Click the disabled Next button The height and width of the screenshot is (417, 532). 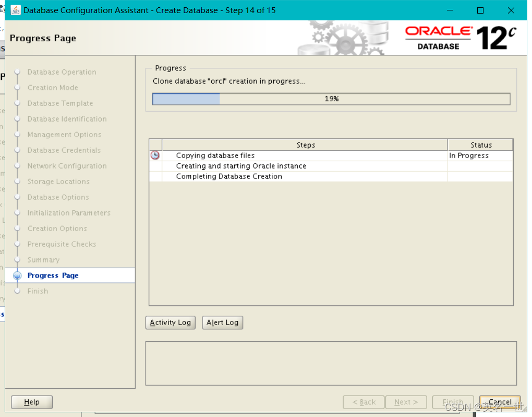tap(406, 402)
